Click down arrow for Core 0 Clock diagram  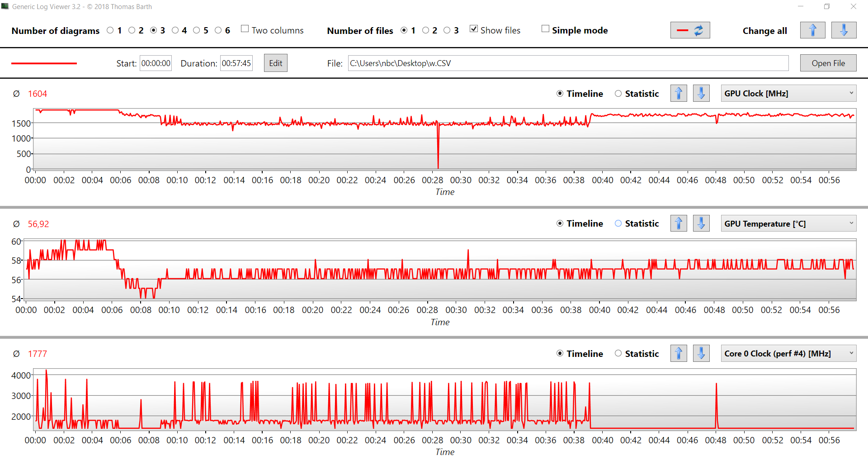(x=701, y=353)
